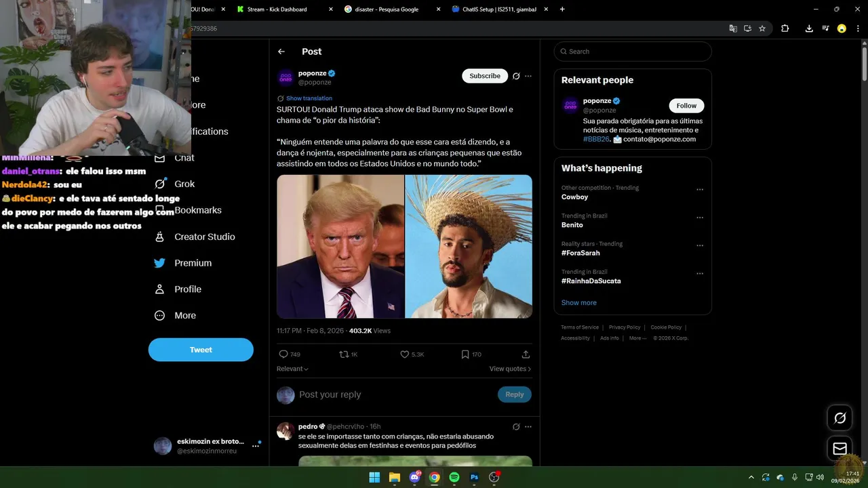Share the post via share icon
This screenshot has width=868, height=488.
[526, 354]
